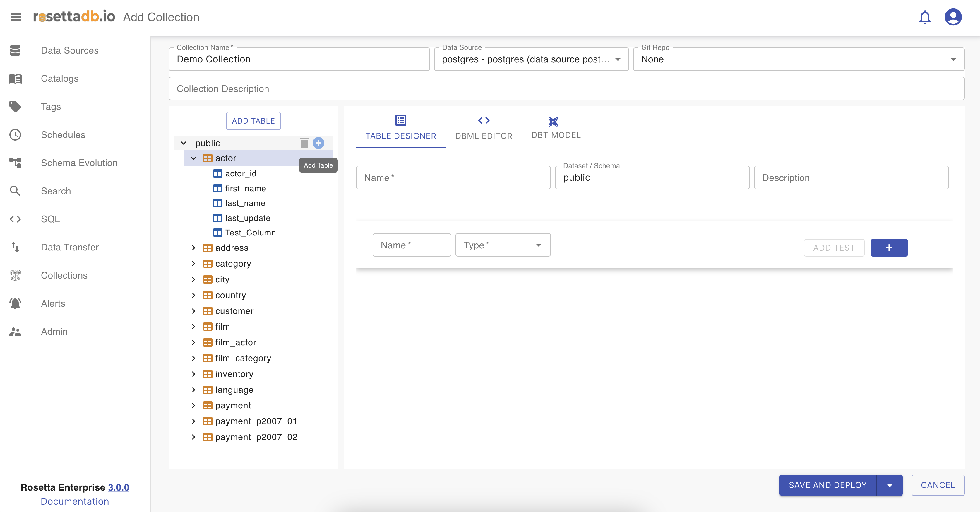
Task: Click the ADD TABLE button
Action: pyautogui.click(x=253, y=121)
